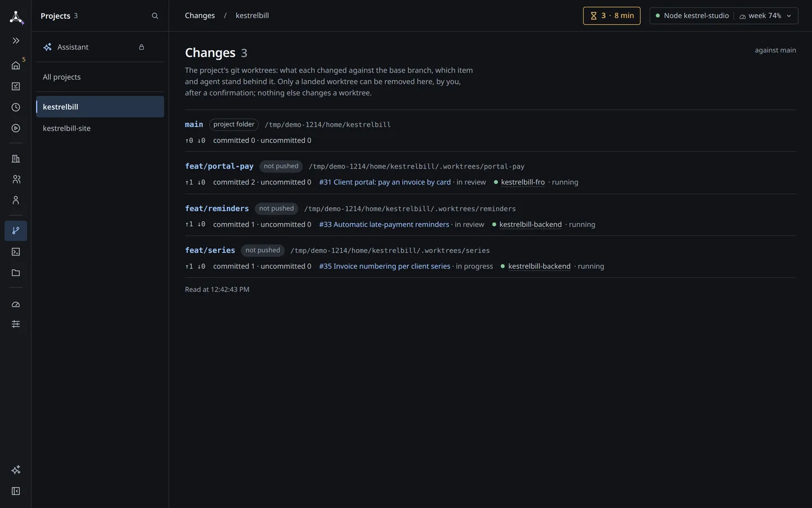Click the lock icon beside Assistant
Viewport: 812px width, 508px height.
(142, 47)
